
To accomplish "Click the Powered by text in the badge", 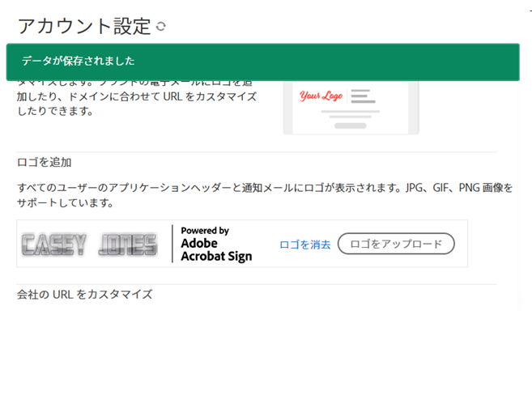I will click(205, 231).
